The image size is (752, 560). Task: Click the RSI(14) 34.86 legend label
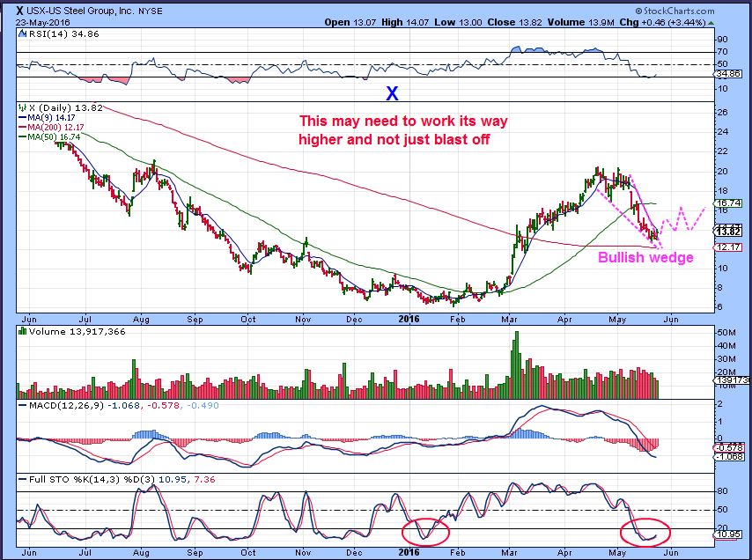[63, 34]
